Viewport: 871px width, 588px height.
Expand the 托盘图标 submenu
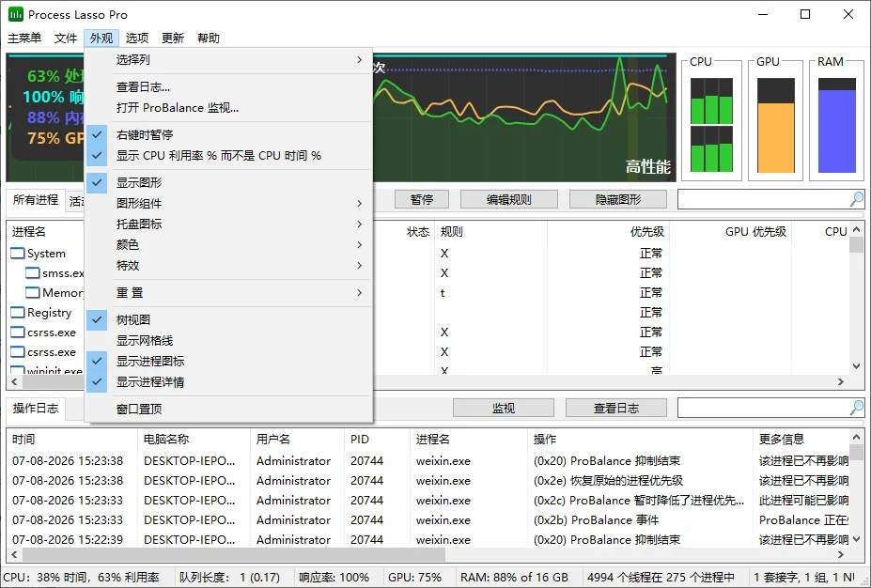pyautogui.click(x=228, y=224)
